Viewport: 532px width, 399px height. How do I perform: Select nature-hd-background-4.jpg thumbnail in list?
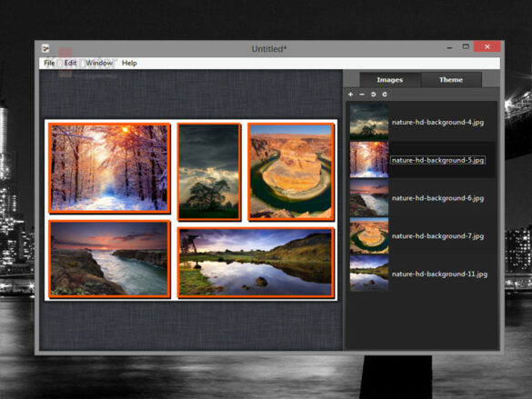[369, 122]
